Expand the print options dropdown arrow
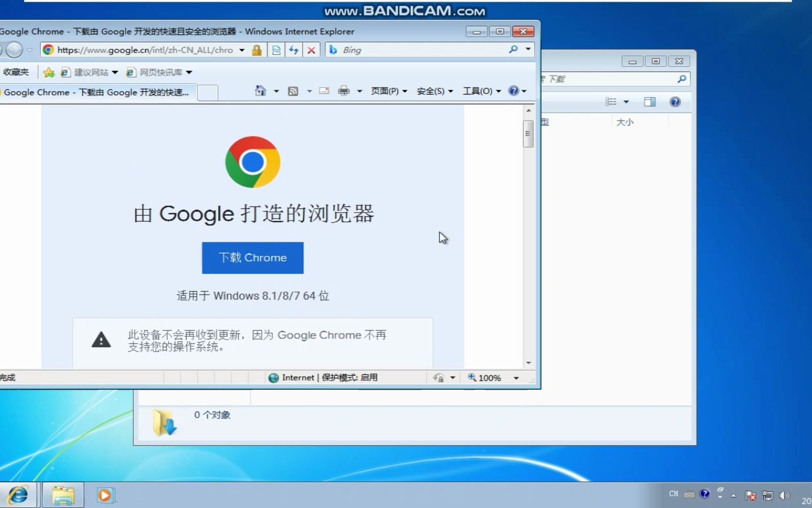This screenshot has width=812, height=508. [359, 91]
